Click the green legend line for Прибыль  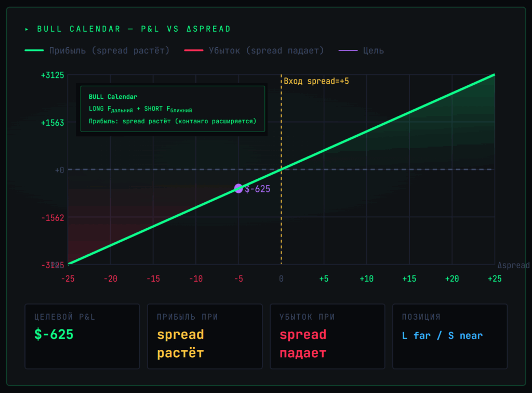(34, 50)
